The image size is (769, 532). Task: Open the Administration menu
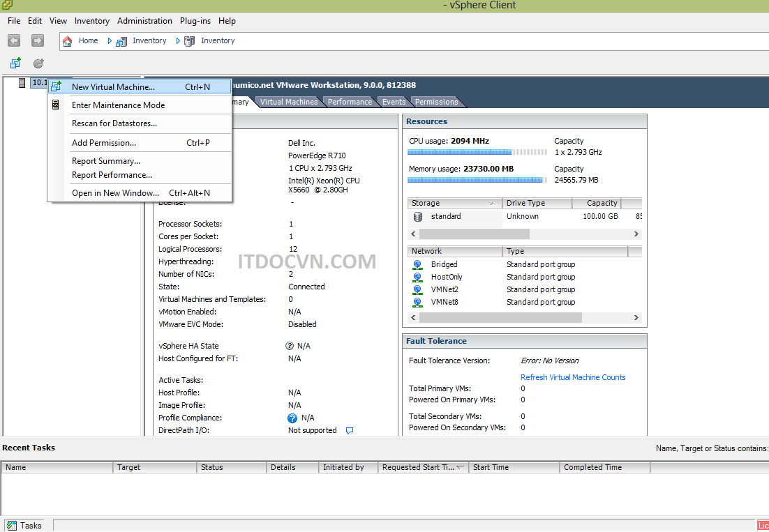point(144,21)
